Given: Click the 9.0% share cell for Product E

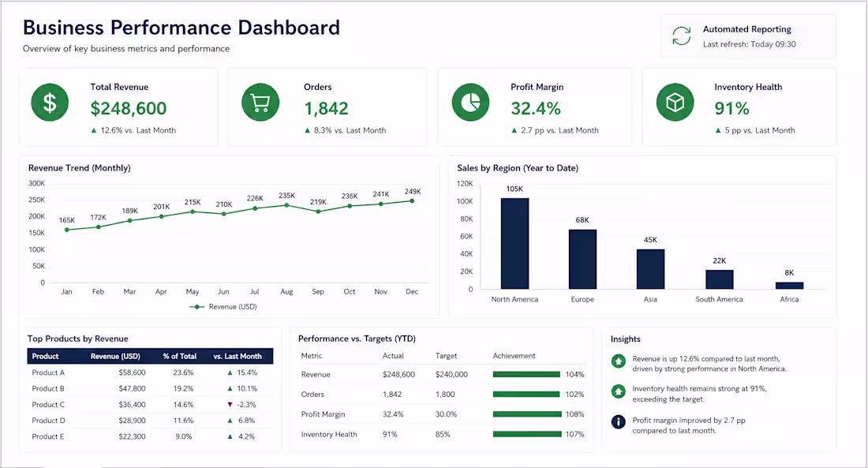Looking at the screenshot, I should pyautogui.click(x=184, y=436).
